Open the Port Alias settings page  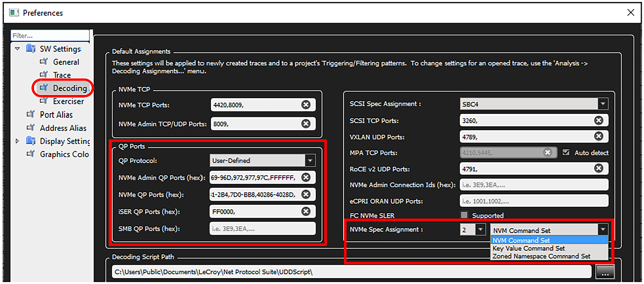[56, 115]
